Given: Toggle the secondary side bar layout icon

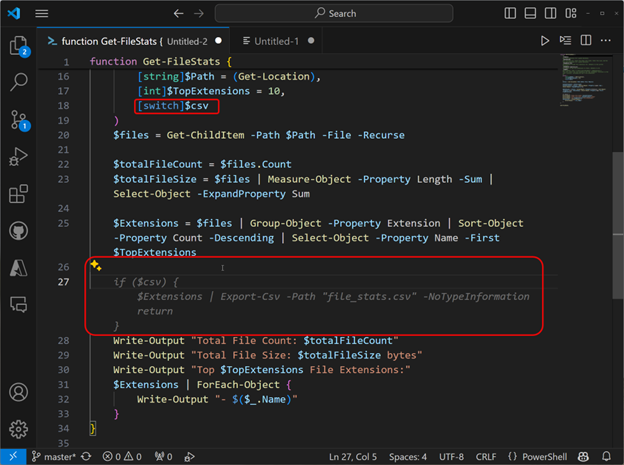Looking at the screenshot, I should [550, 14].
